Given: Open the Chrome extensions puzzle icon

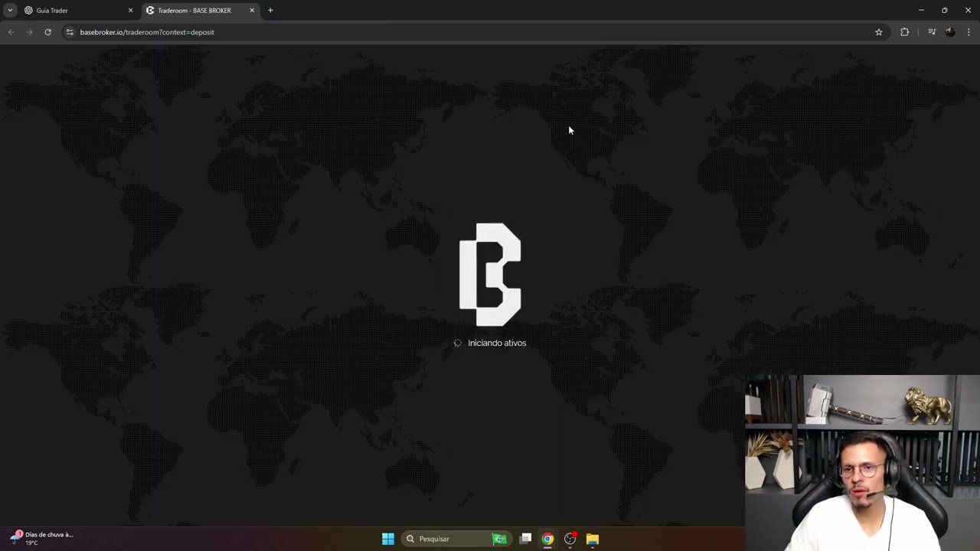Looking at the screenshot, I should pos(905,32).
